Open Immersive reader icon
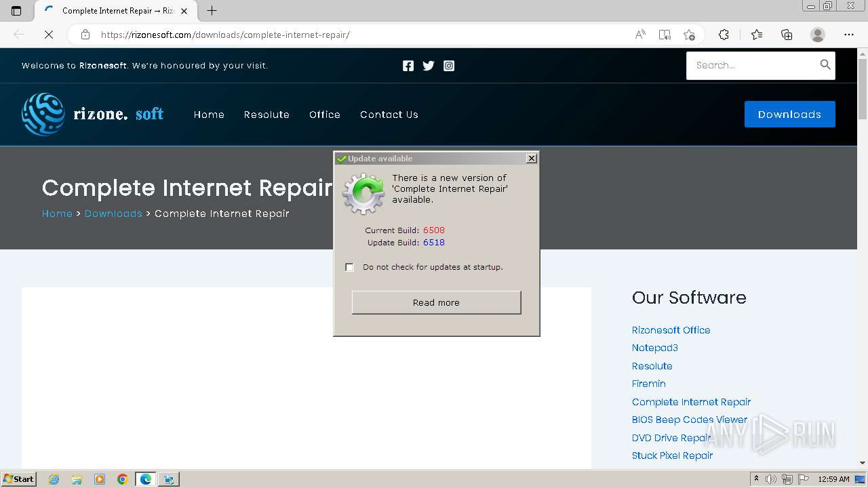Image resolution: width=868 pixels, height=488 pixels. click(x=665, y=35)
